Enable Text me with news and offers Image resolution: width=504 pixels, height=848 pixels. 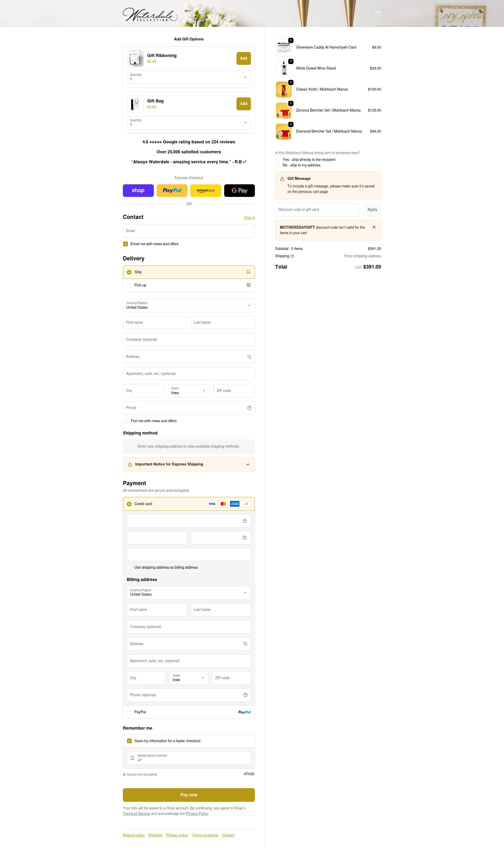pyautogui.click(x=125, y=421)
